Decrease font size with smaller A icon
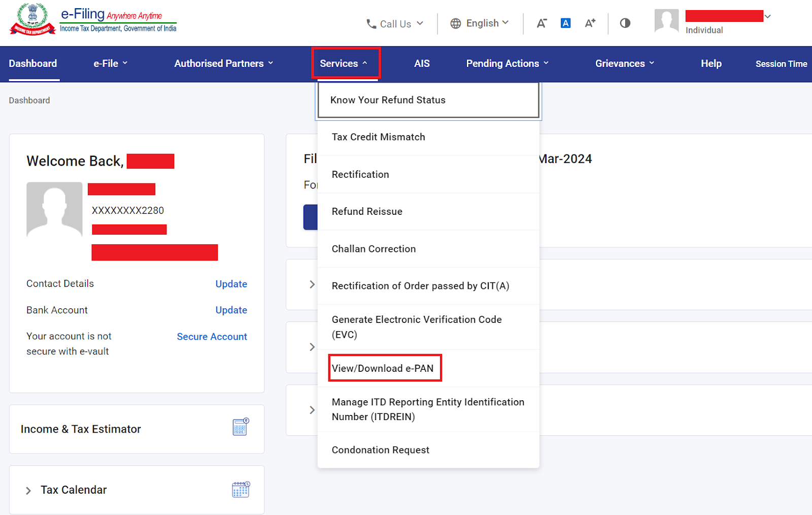 pos(542,23)
